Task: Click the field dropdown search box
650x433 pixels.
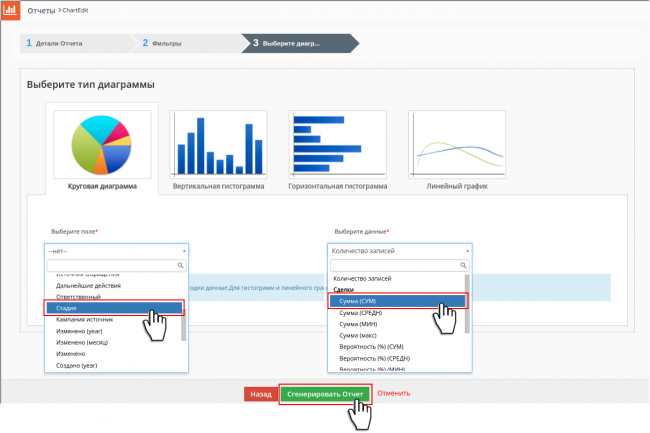Action: point(116,265)
